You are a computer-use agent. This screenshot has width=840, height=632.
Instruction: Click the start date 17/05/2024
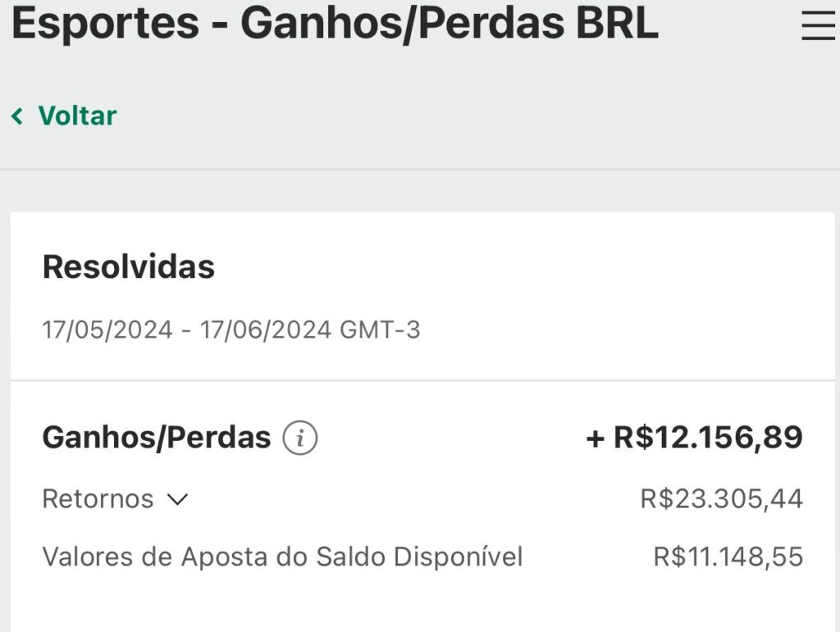[x=107, y=330]
